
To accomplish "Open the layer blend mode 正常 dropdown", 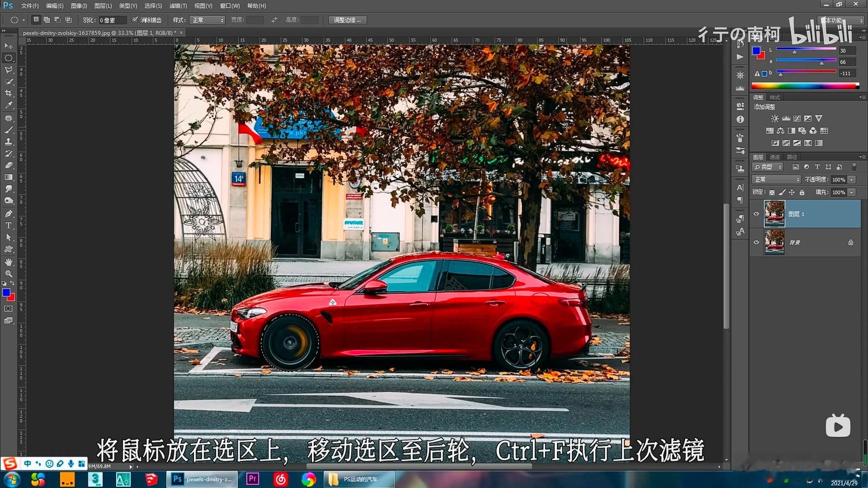I will click(776, 179).
